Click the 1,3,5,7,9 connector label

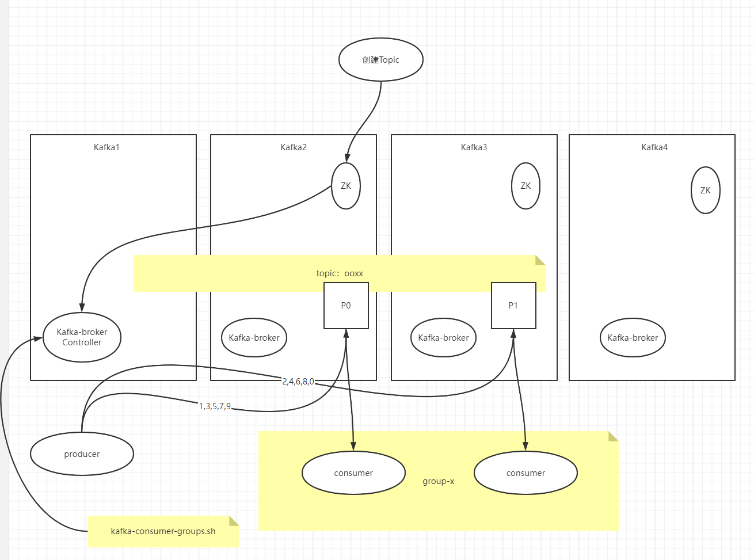pos(215,406)
